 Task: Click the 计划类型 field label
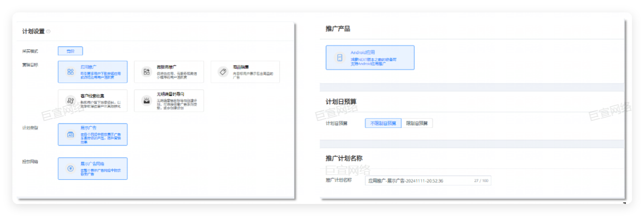pyautogui.click(x=31, y=127)
